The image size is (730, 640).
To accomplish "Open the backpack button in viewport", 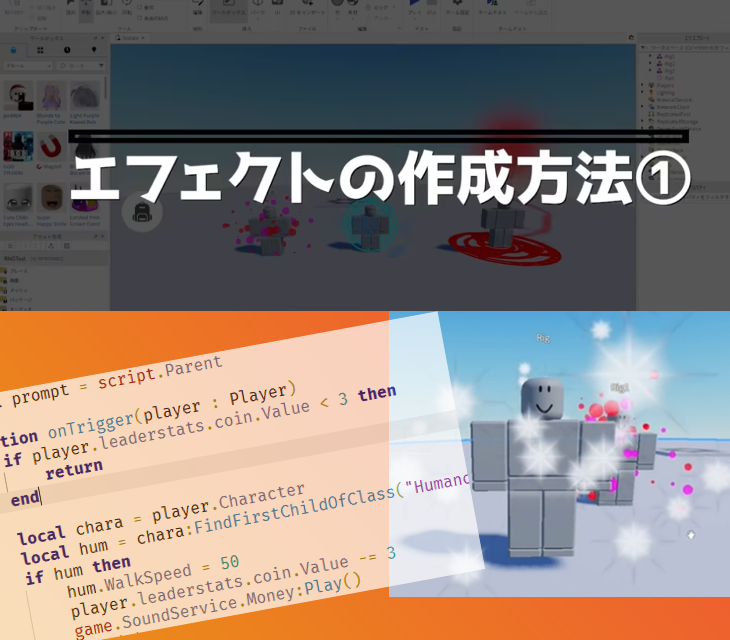I will tap(142, 213).
